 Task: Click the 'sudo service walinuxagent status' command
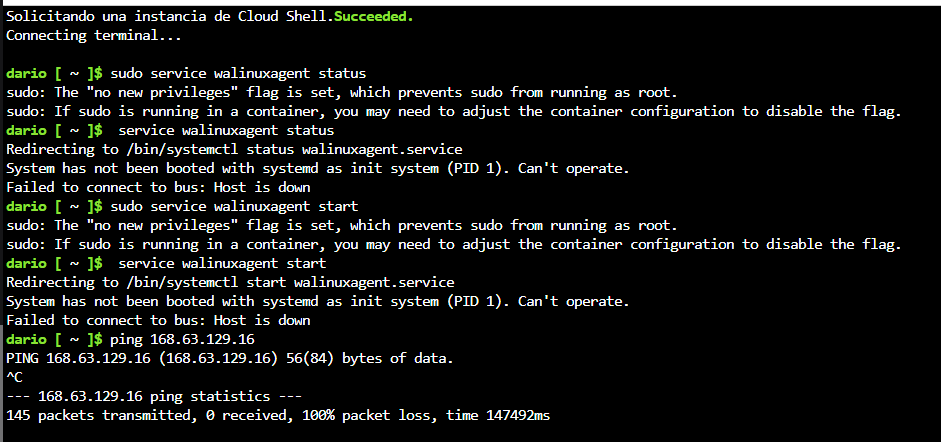coord(238,74)
